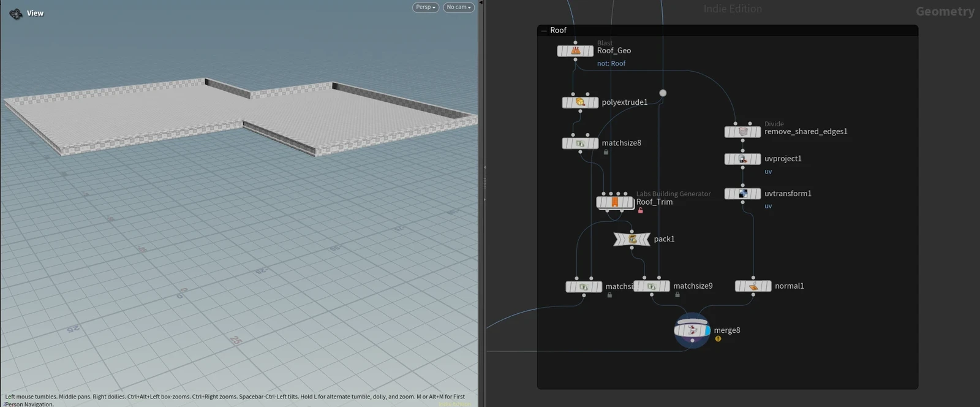Click the Blast type label above Roof_Geo
Screen dimensions: 980x407
tap(605, 43)
